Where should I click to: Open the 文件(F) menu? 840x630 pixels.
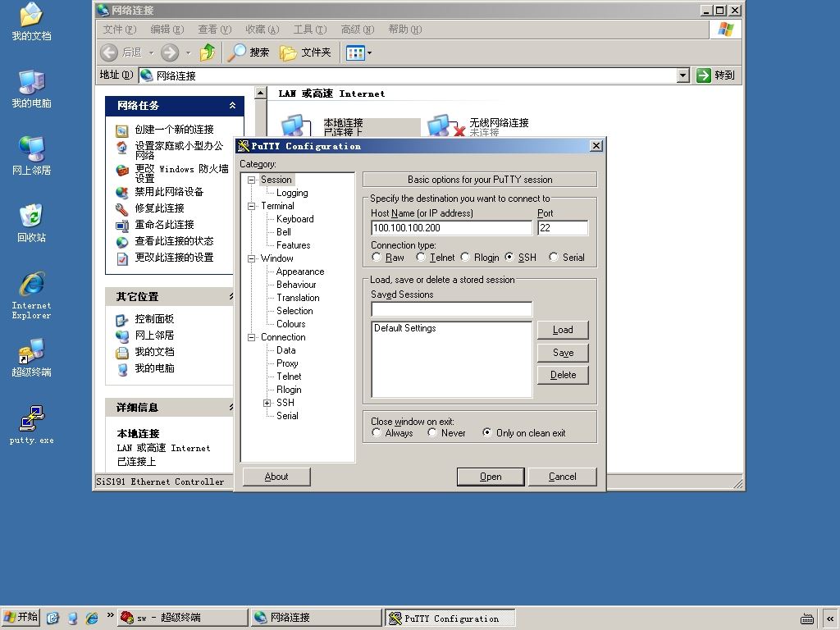[x=120, y=30]
